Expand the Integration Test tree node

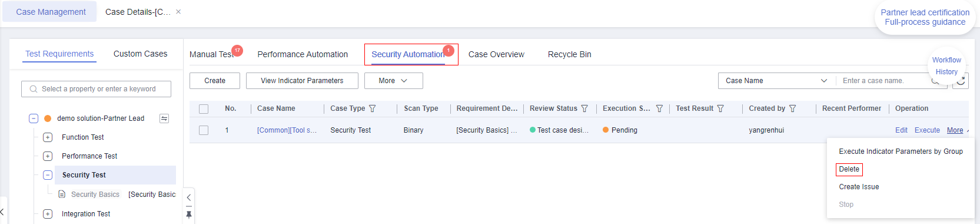[x=48, y=214]
